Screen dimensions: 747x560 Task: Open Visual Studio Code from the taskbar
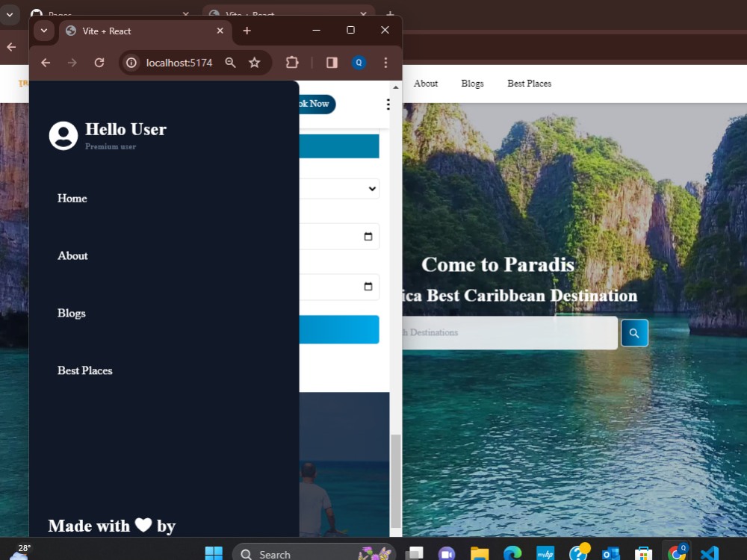(x=710, y=553)
